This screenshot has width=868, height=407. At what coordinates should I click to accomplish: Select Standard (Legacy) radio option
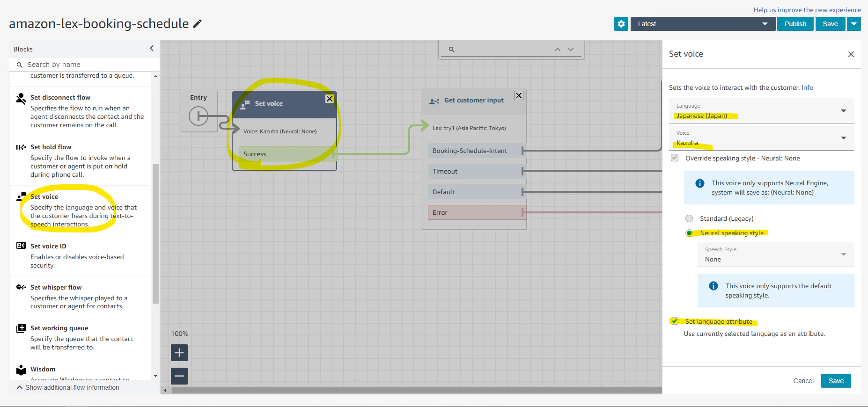pyautogui.click(x=689, y=218)
